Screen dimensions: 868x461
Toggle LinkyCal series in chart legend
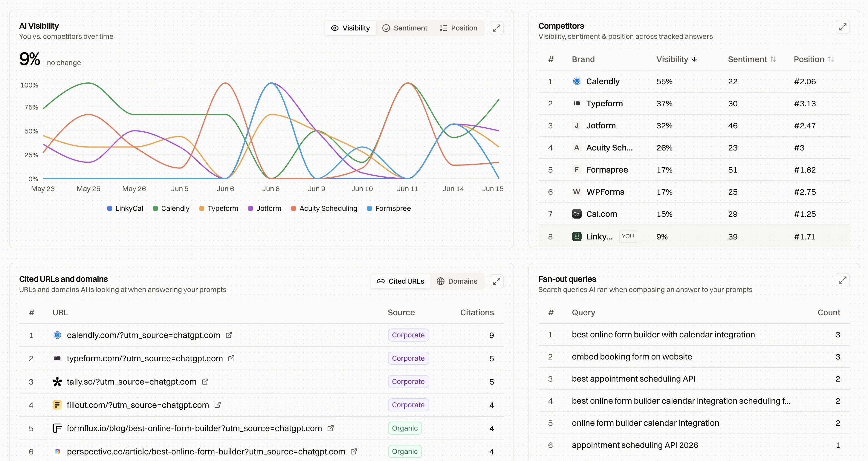pos(125,209)
